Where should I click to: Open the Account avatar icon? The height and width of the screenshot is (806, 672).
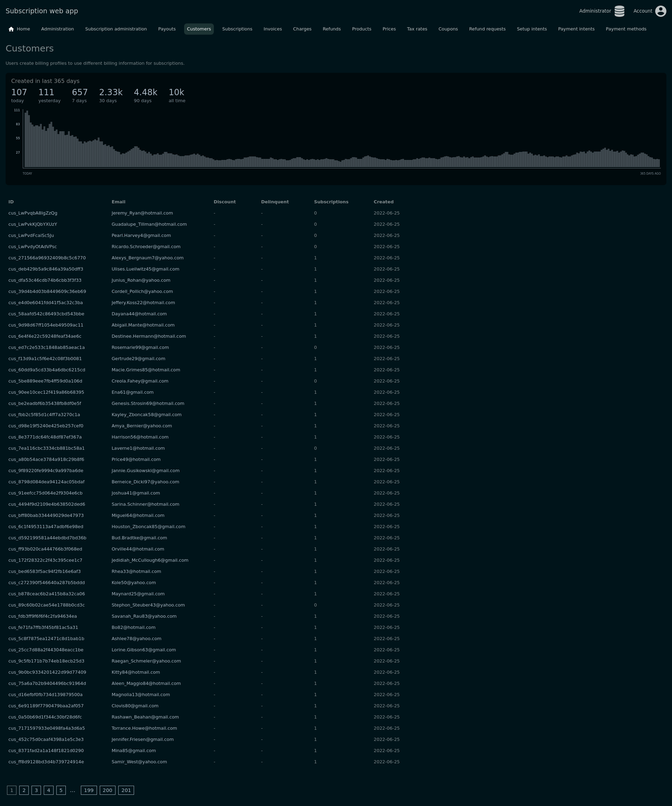(x=660, y=11)
